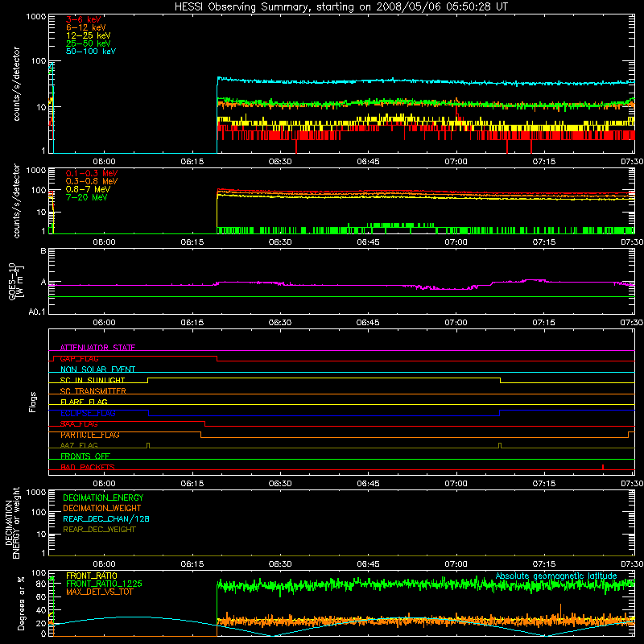Select the FRONTS_OFF flag label
Viewport: 644px width, 644px height.
(x=85, y=456)
